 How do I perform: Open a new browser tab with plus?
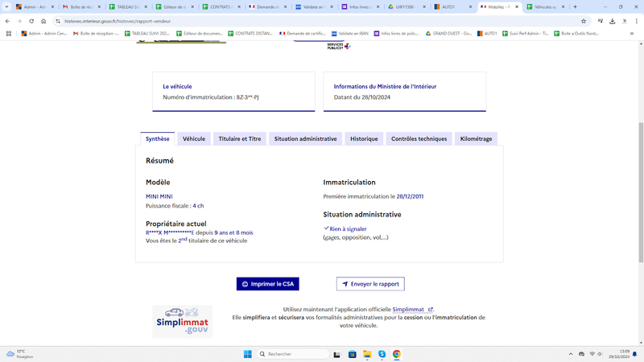point(575,6)
